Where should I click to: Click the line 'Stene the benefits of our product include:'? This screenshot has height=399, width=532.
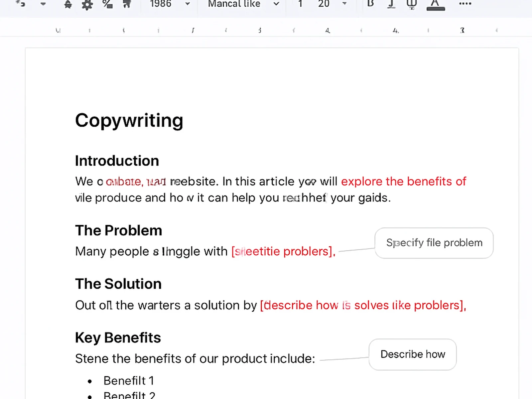point(195,359)
